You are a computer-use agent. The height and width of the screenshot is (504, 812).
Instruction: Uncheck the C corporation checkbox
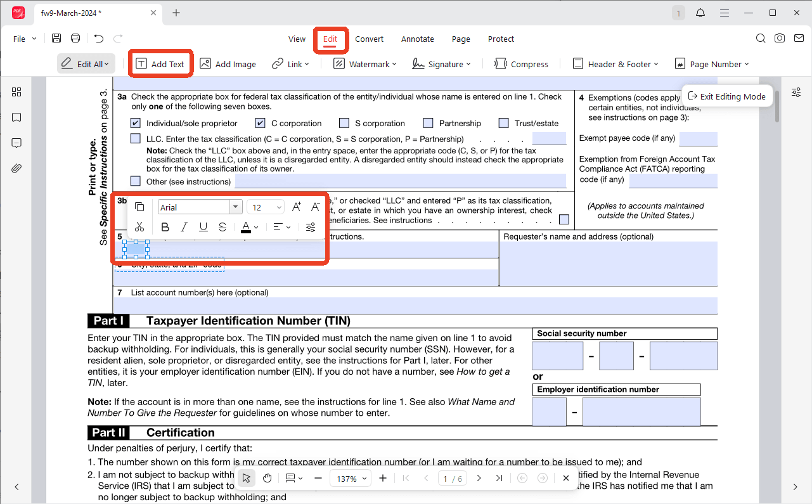(260, 123)
